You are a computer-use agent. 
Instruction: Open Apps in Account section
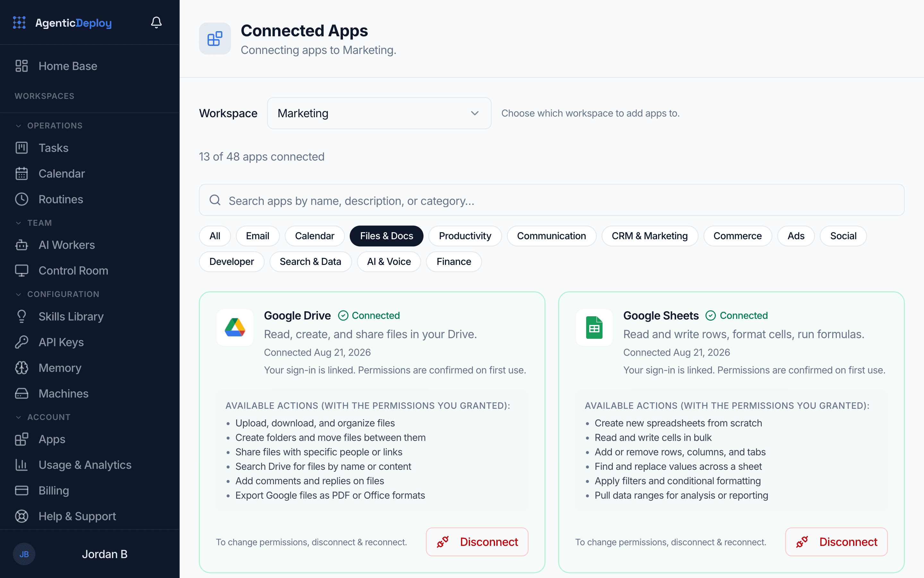click(x=52, y=439)
